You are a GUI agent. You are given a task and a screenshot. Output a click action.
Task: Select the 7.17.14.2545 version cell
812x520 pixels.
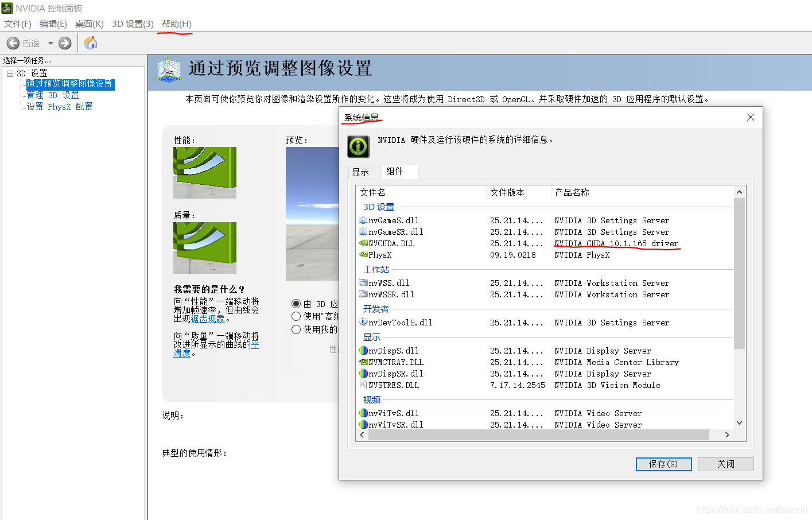pyautogui.click(x=518, y=385)
